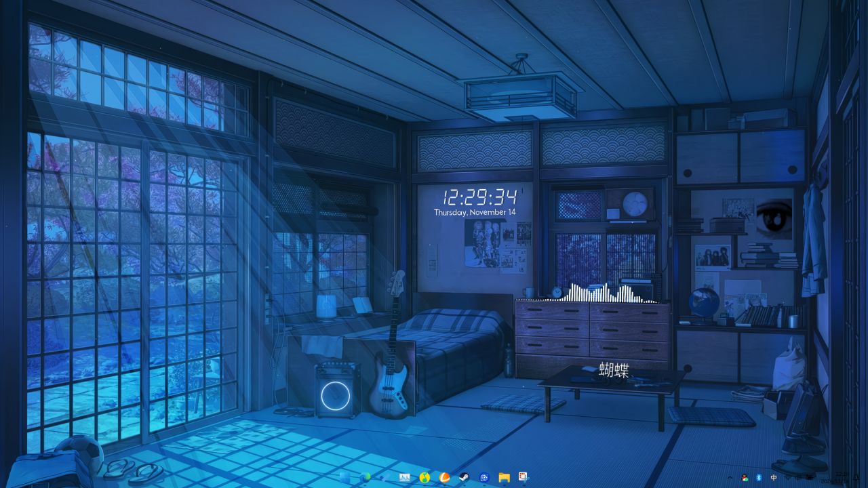Open the Snipping Tool on taskbar
The height and width of the screenshot is (488, 868).
pyautogui.click(x=524, y=478)
